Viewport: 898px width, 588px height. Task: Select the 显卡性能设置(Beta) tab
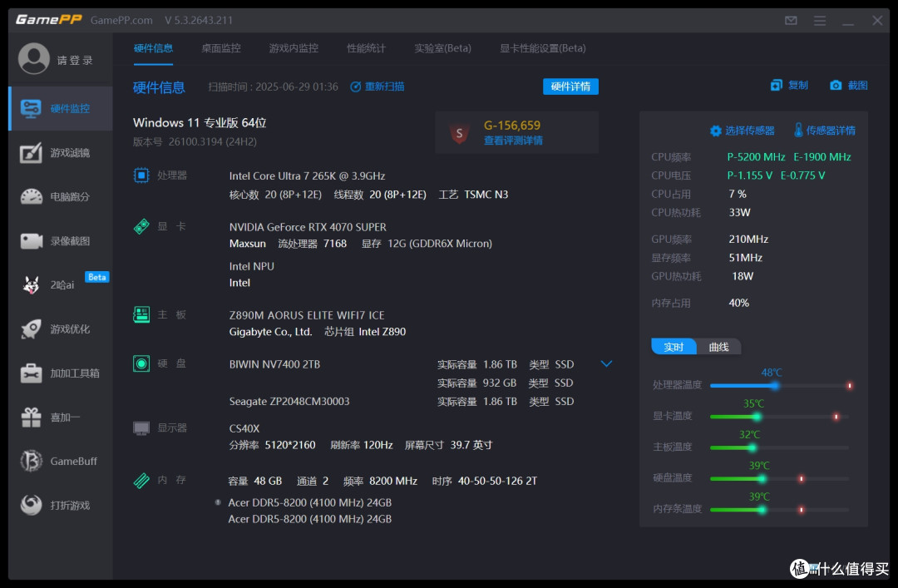tap(542, 48)
